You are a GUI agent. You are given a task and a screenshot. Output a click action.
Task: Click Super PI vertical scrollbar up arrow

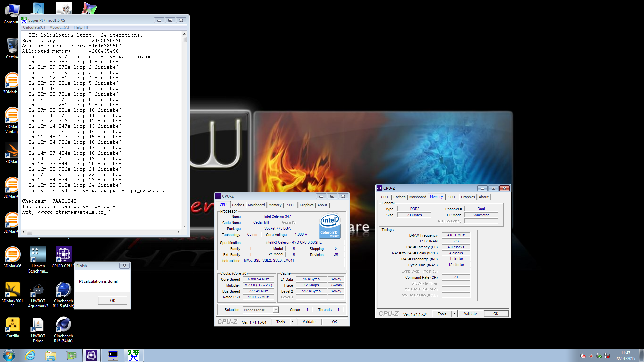click(x=184, y=34)
